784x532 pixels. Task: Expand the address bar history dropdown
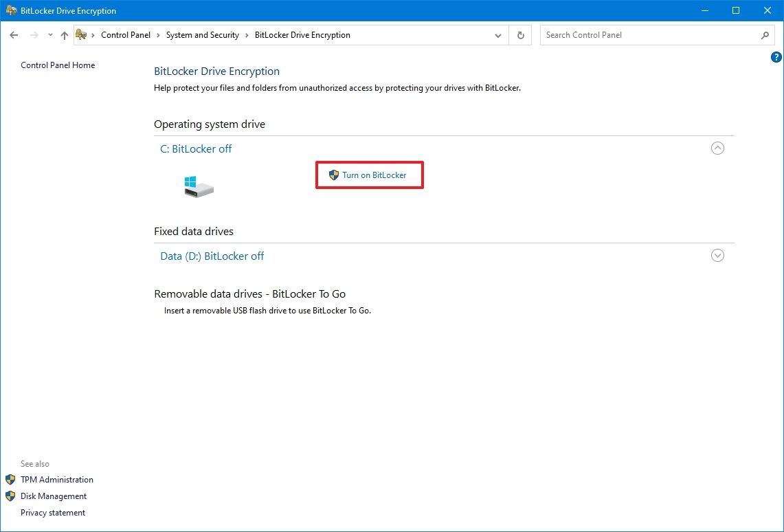pyautogui.click(x=498, y=36)
